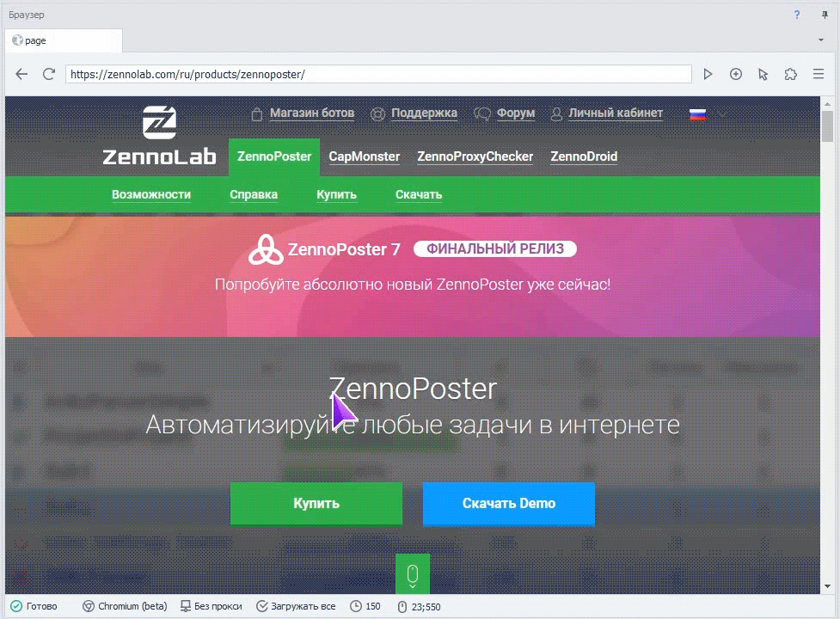
Task: Click the banner text 'Попробуйте абсолютно новый ZennoPoster уже сейчас!'
Action: tap(413, 284)
